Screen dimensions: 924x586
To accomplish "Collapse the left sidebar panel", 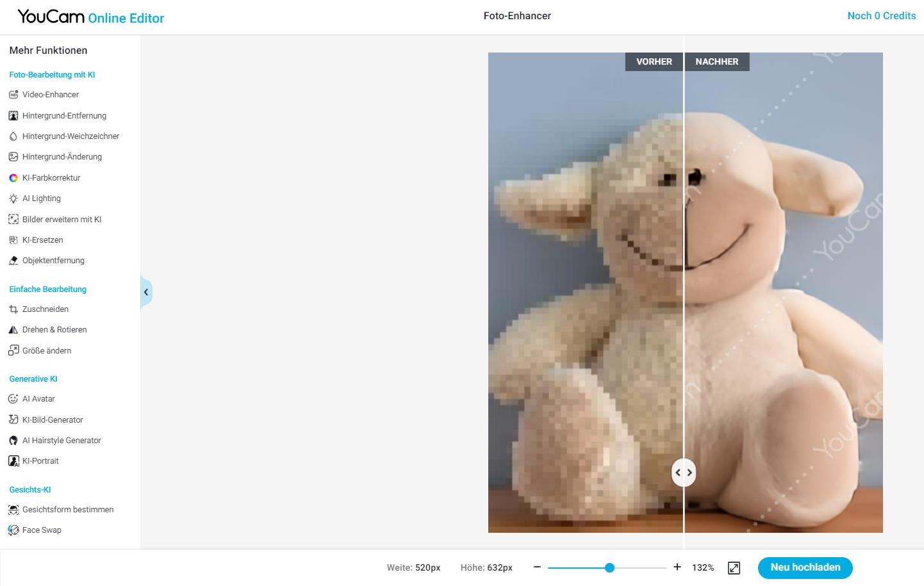I will tap(146, 293).
